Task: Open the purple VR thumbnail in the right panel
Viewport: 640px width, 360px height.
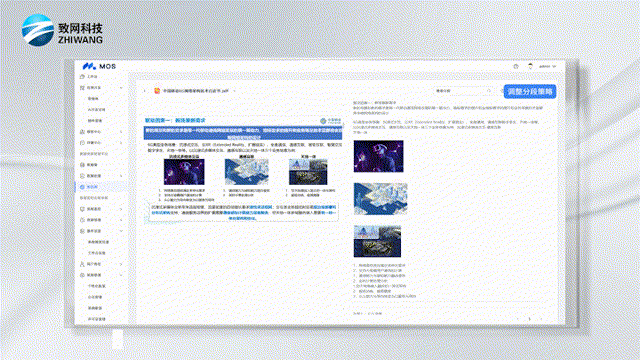Action: [378, 156]
